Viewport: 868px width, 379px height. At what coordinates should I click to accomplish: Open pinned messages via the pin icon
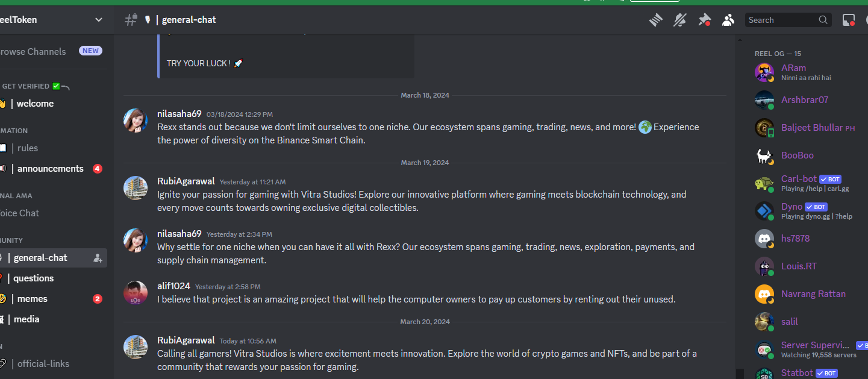coord(704,20)
